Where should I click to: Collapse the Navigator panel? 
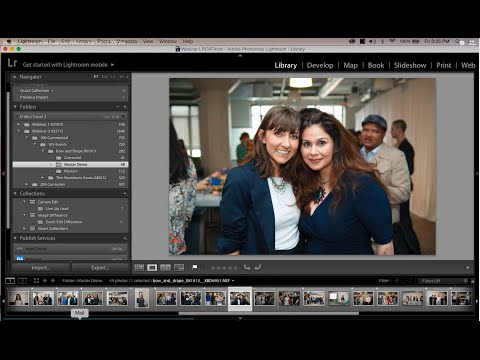15,77
